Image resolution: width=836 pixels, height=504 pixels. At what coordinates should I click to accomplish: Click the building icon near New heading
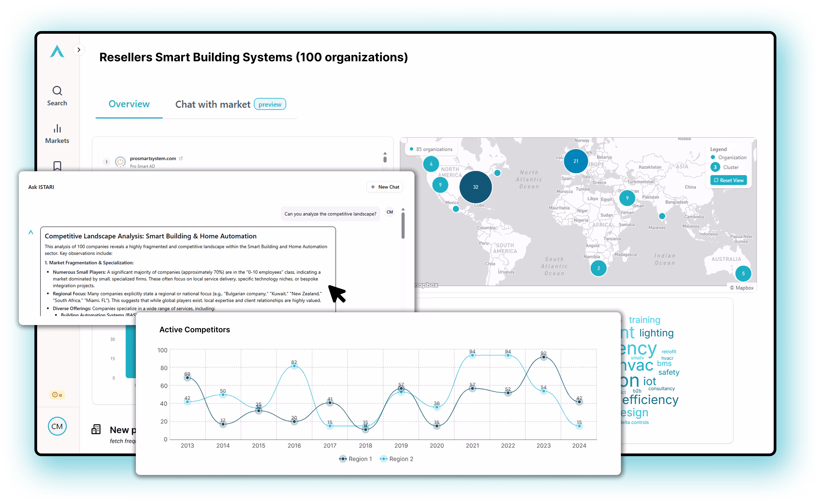click(96, 429)
